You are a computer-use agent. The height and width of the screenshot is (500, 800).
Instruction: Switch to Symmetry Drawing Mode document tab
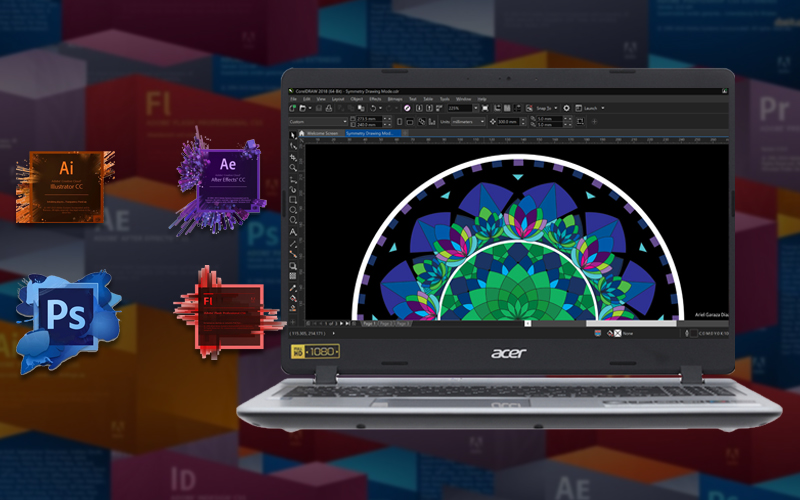373,133
